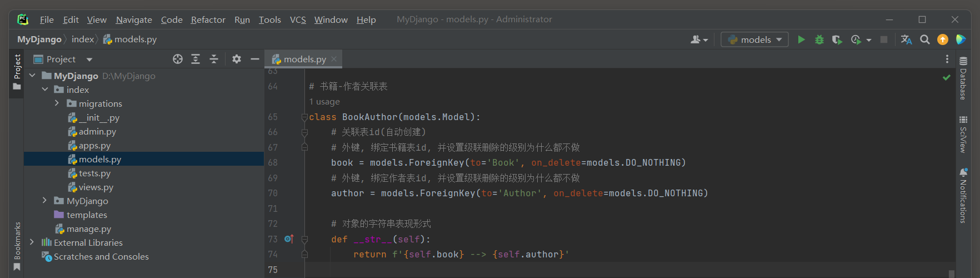
Task: Fold the __str__ method at line 73
Action: click(x=304, y=239)
